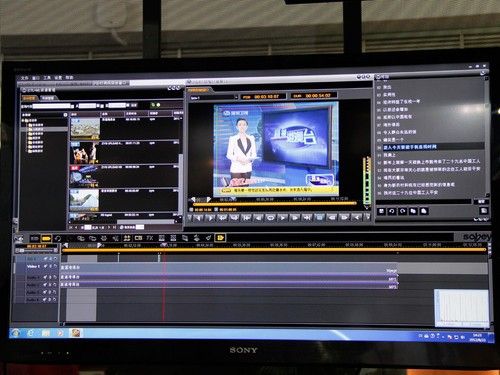Switch to the second tab in the media library panel

[48, 98]
